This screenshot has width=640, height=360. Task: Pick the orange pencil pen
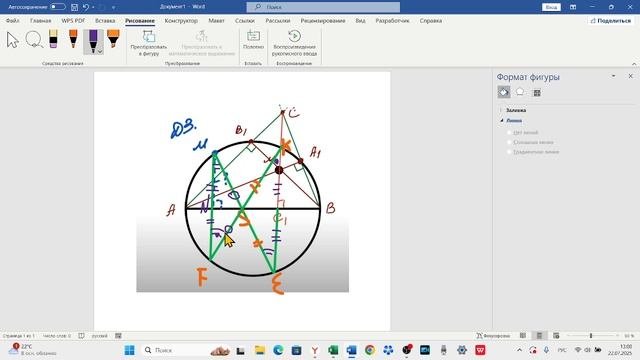[73, 39]
